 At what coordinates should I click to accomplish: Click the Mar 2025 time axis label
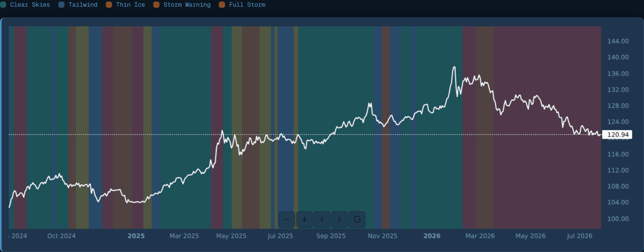click(184, 236)
